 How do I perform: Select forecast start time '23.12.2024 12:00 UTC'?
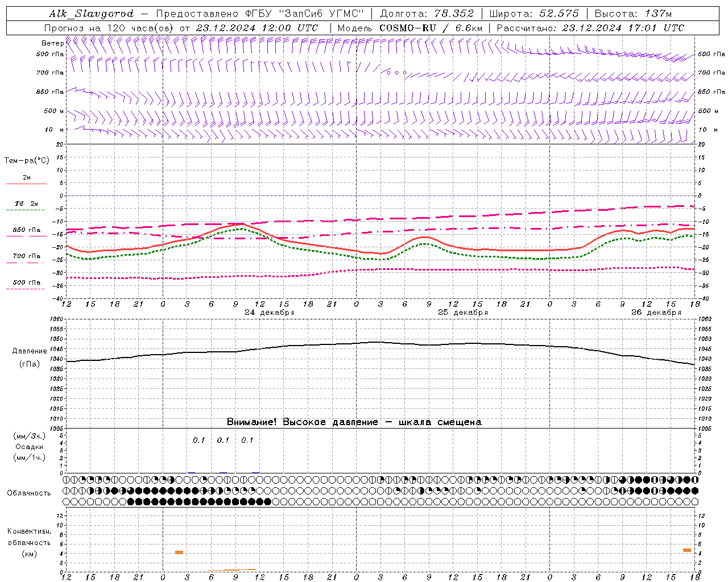[257, 28]
